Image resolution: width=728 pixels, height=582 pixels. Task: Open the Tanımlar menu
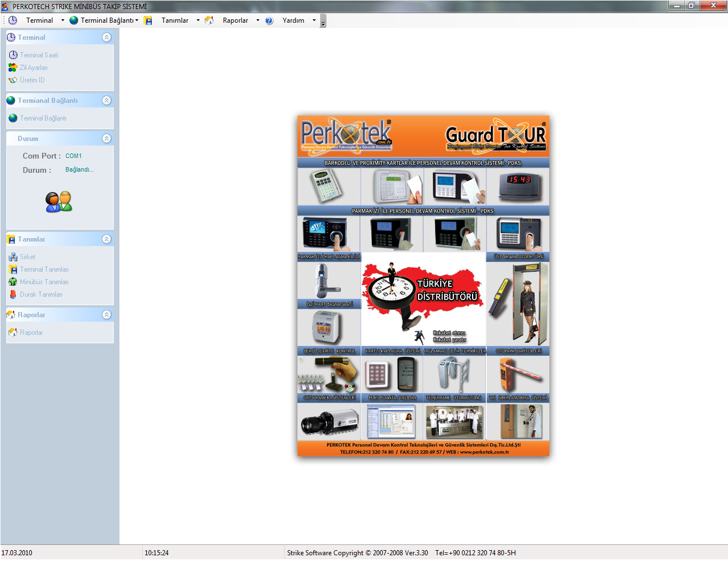[175, 20]
